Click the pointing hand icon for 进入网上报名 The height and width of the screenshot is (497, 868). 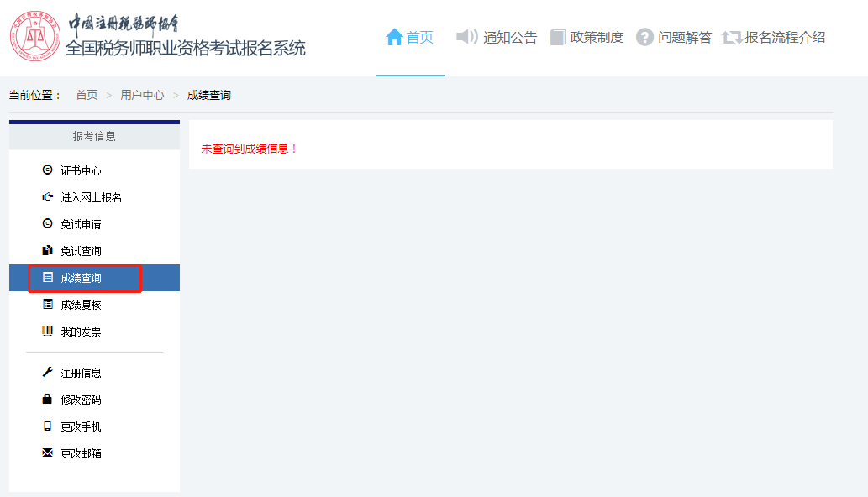[x=47, y=197]
